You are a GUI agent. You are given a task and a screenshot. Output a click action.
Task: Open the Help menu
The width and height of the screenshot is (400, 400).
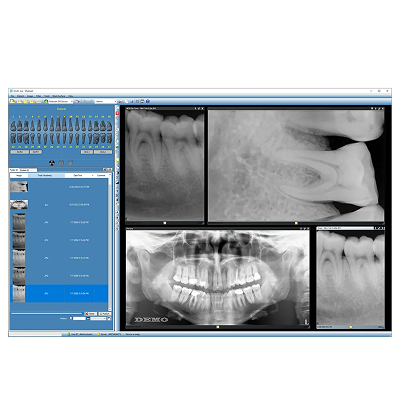(x=71, y=96)
